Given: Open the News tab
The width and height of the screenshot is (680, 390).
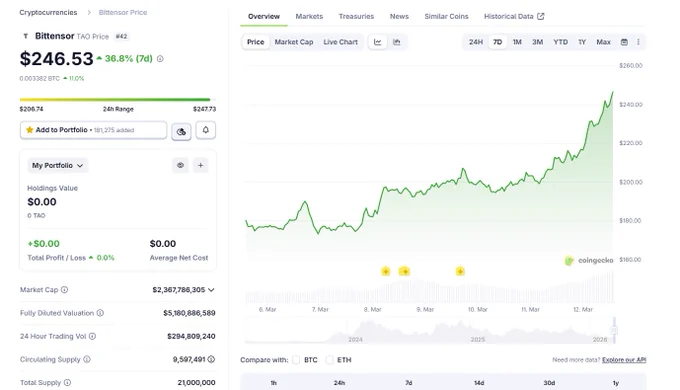Looking at the screenshot, I should (x=399, y=16).
